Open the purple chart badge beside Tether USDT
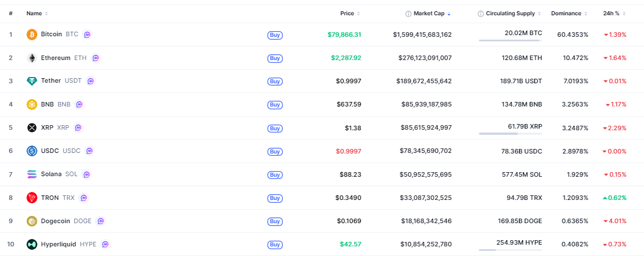 click(x=91, y=81)
